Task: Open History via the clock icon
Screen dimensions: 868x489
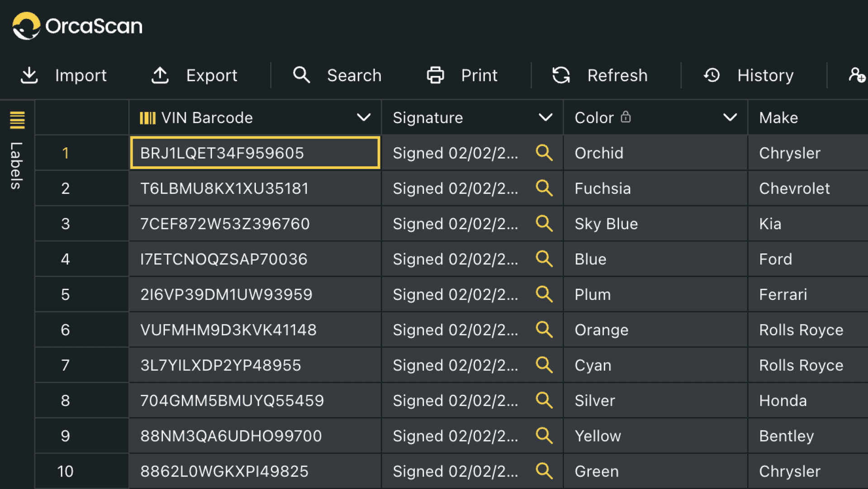Action: pyautogui.click(x=711, y=75)
